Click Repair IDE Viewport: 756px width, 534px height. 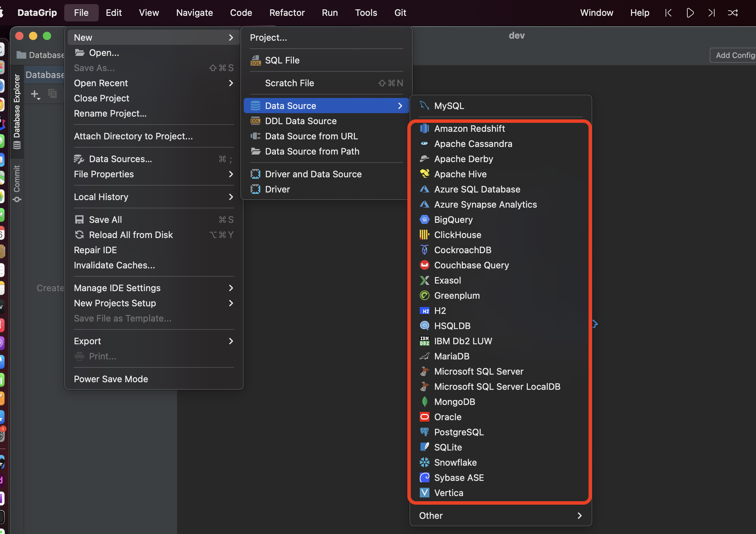pos(154,250)
